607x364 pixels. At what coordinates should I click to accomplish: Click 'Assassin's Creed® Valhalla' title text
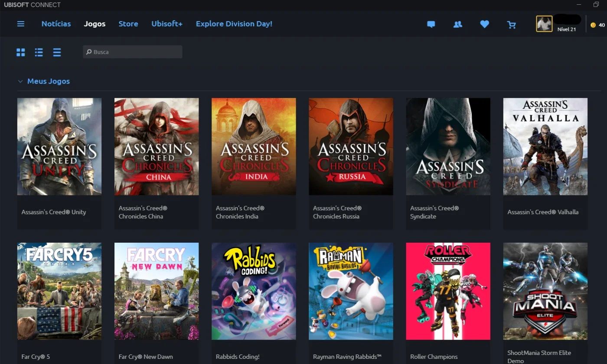click(x=543, y=212)
